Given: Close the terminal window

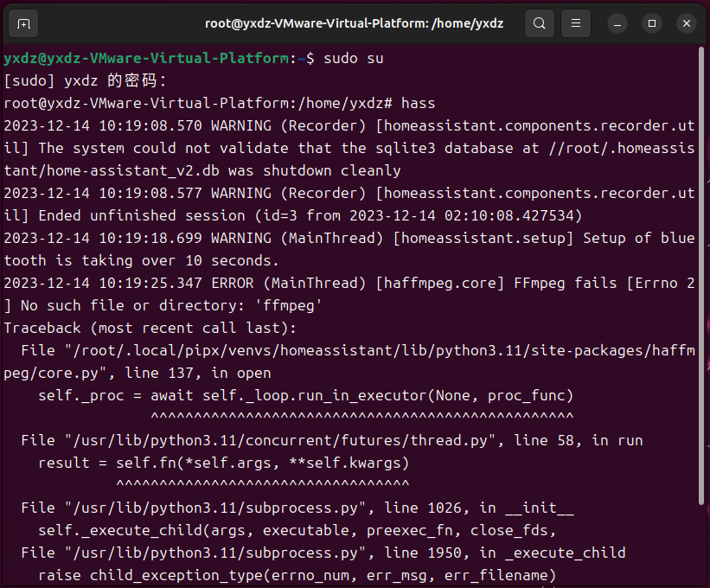Looking at the screenshot, I should click(x=687, y=23).
